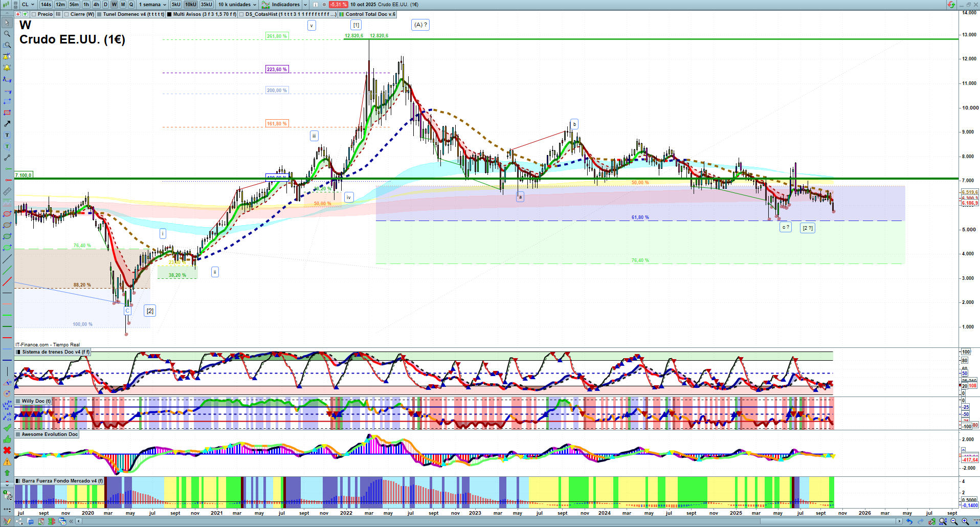Click the Control Total Doc v.6 color bars

pos(342,14)
